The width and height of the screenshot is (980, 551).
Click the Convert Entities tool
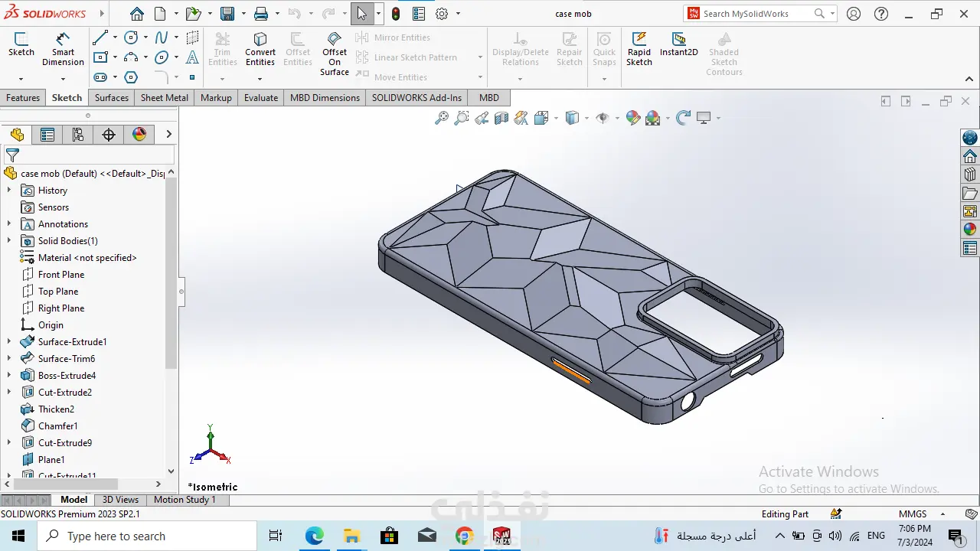[x=260, y=49]
